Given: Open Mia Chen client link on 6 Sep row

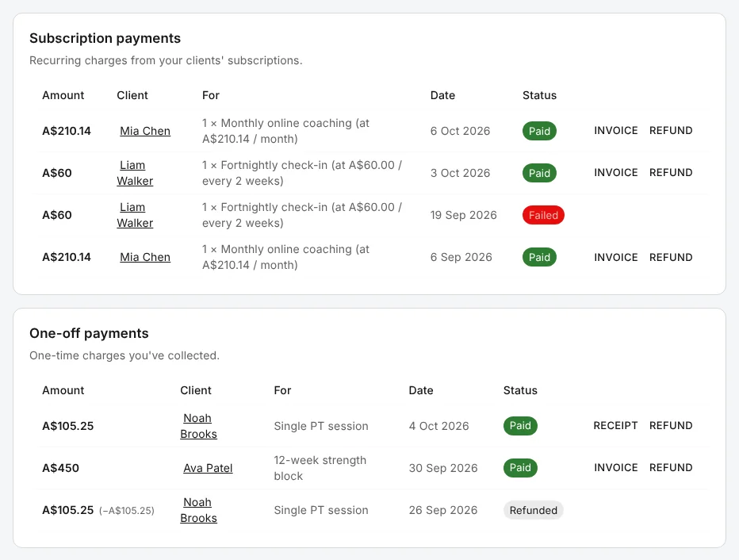Looking at the screenshot, I should click(x=144, y=257).
